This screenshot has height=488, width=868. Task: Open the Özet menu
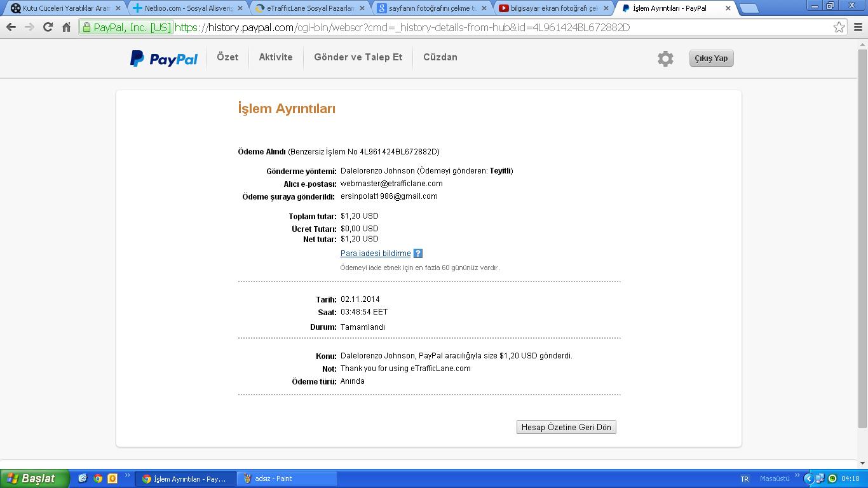click(x=227, y=57)
